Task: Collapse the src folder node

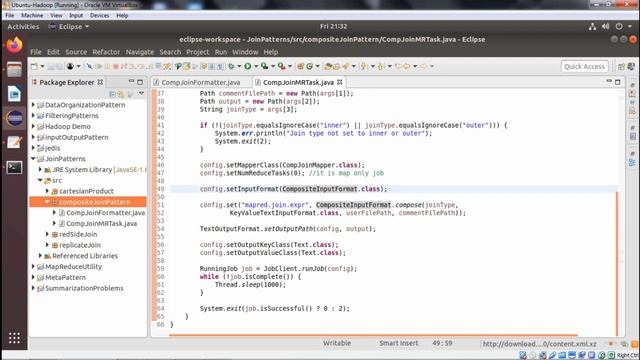Action: [x=40, y=180]
